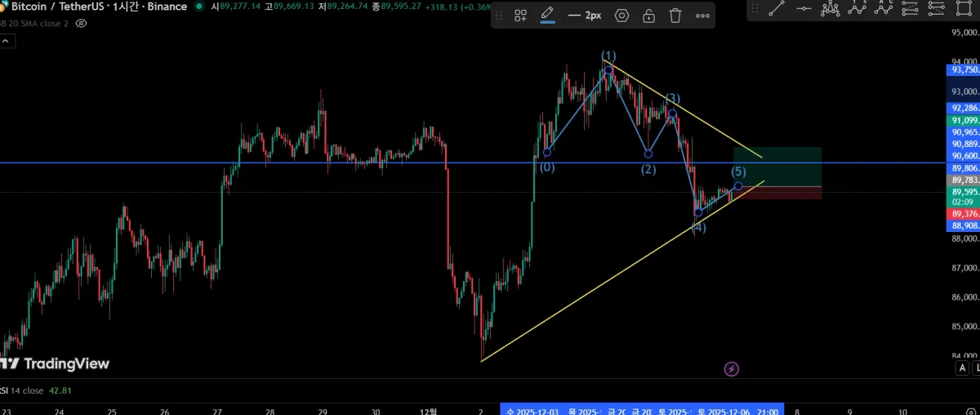Toggle log scale with the L button

977,369
